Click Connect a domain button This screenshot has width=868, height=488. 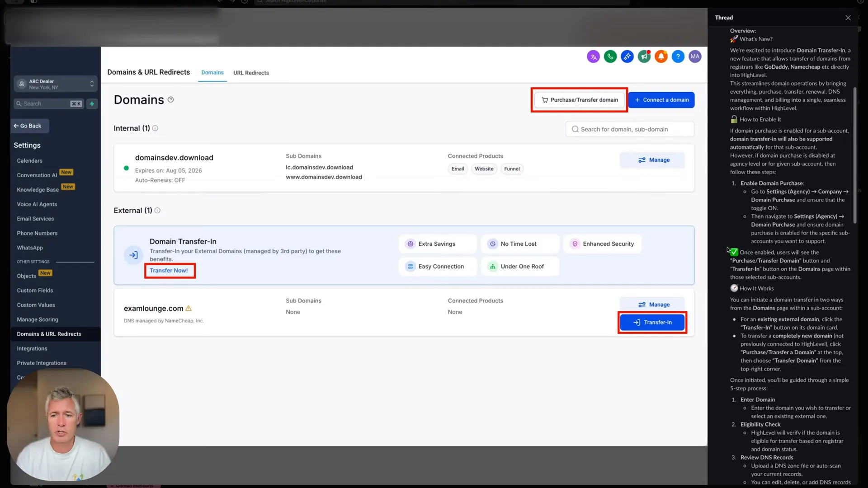pos(661,100)
